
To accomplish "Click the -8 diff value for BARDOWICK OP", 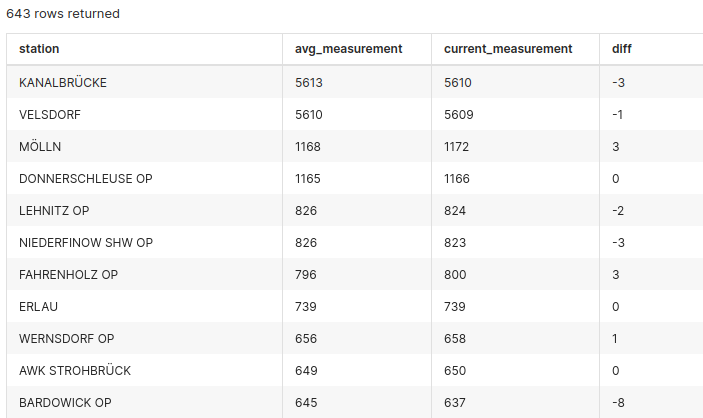I will click(x=618, y=402).
